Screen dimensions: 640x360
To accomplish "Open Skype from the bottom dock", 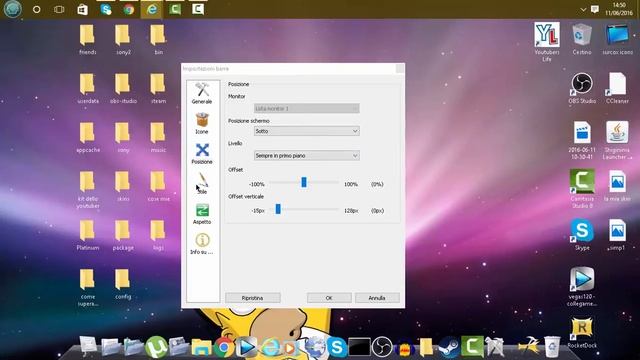I will tap(337, 347).
